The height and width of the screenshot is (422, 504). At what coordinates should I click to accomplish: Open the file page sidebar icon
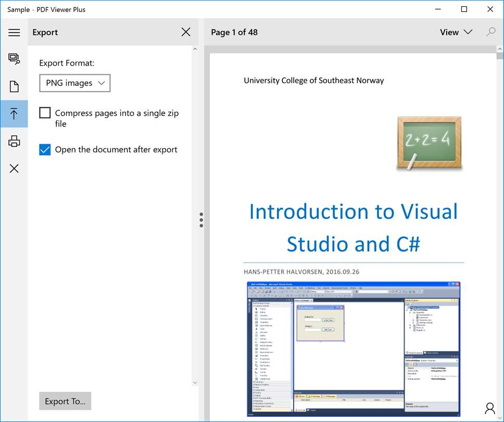[14, 86]
